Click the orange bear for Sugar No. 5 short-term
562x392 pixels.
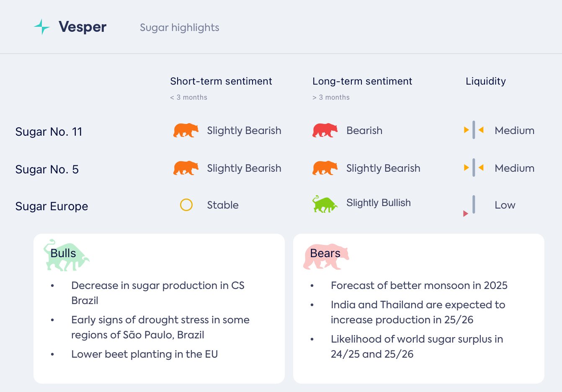[x=186, y=168]
